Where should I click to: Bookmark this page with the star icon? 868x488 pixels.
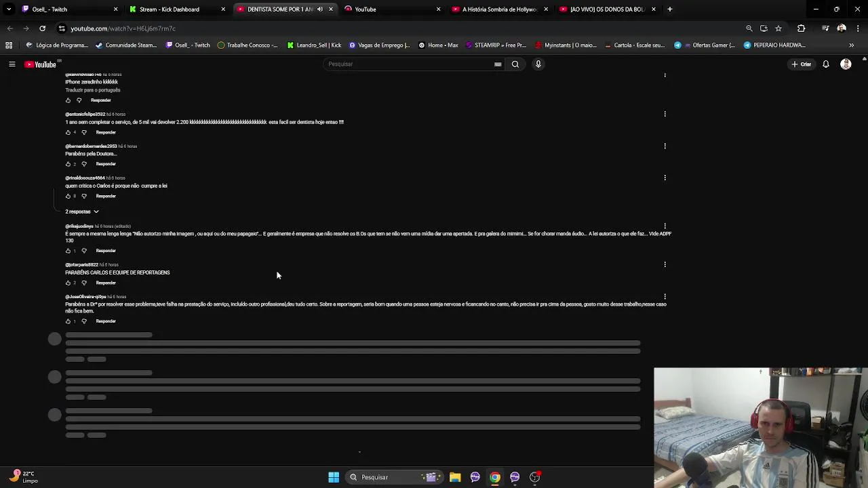click(778, 28)
